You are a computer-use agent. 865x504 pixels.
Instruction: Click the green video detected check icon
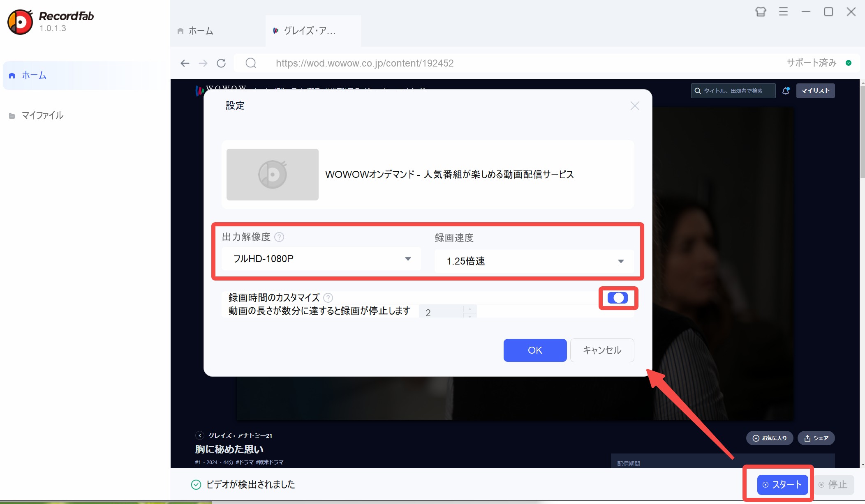click(196, 485)
